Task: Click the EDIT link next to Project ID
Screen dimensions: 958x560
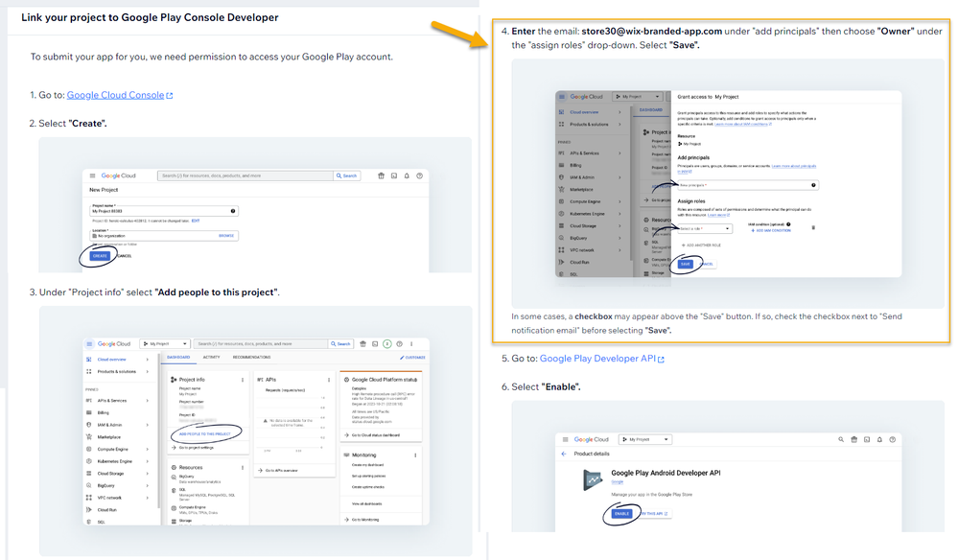Action: click(x=196, y=222)
